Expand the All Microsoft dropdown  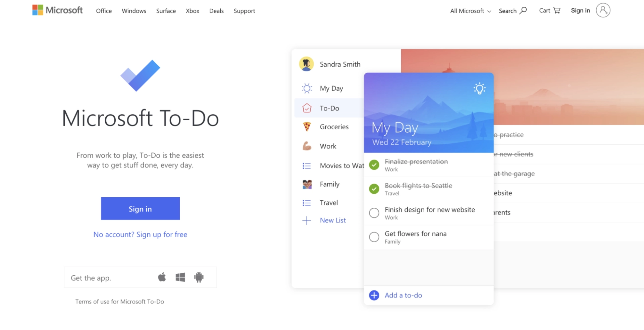470,11
